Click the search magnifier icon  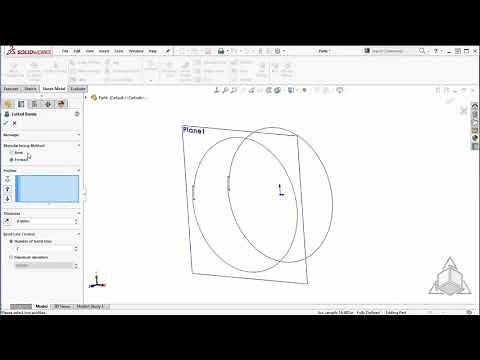pyautogui.click(x=422, y=51)
